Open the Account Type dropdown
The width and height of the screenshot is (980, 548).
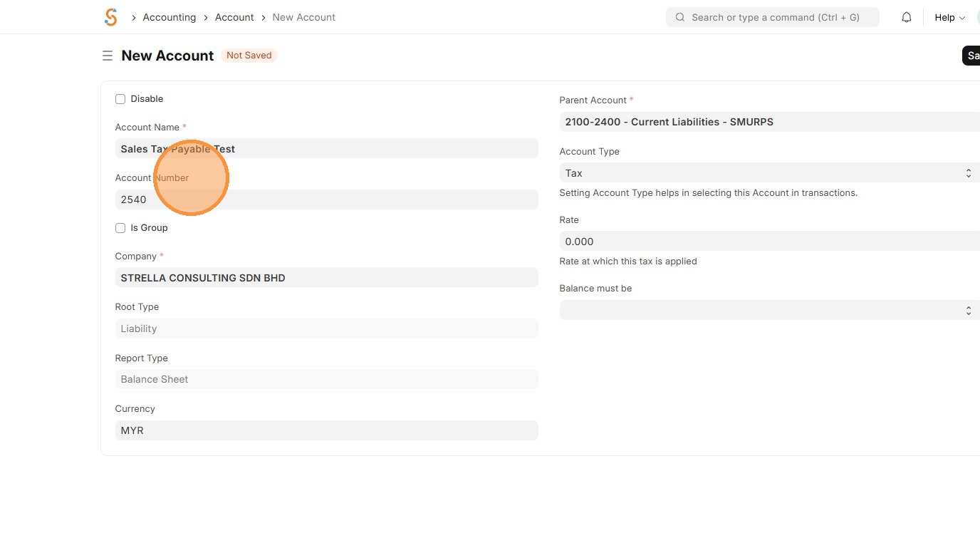coord(769,173)
